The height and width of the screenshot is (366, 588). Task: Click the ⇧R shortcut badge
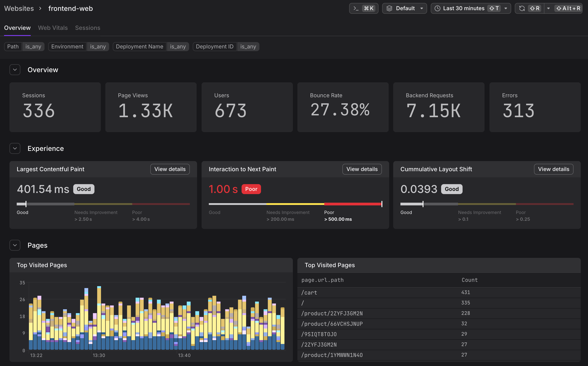[x=535, y=8]
